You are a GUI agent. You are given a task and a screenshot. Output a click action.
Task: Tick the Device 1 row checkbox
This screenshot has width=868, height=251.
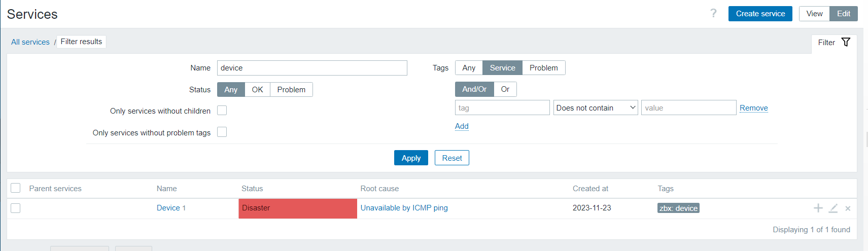click(16, 208)
